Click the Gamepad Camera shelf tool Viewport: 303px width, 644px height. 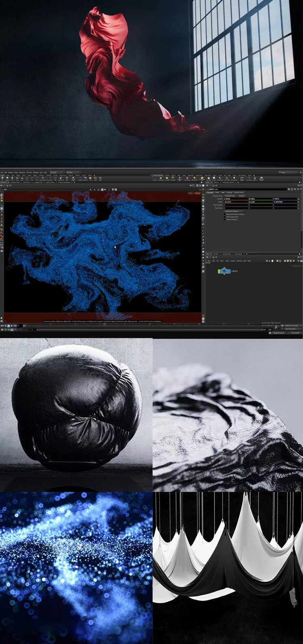[261, 178]
